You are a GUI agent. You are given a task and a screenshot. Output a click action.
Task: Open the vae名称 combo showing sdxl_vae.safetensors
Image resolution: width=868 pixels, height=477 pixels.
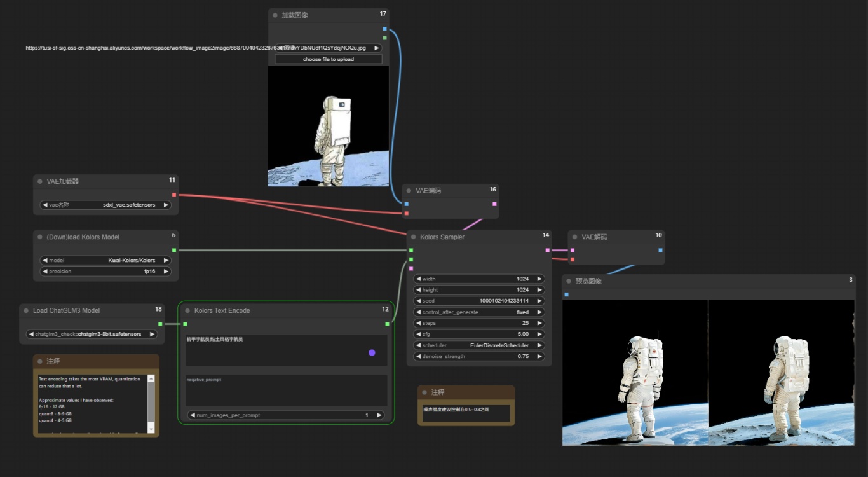(x=105, y=205)
